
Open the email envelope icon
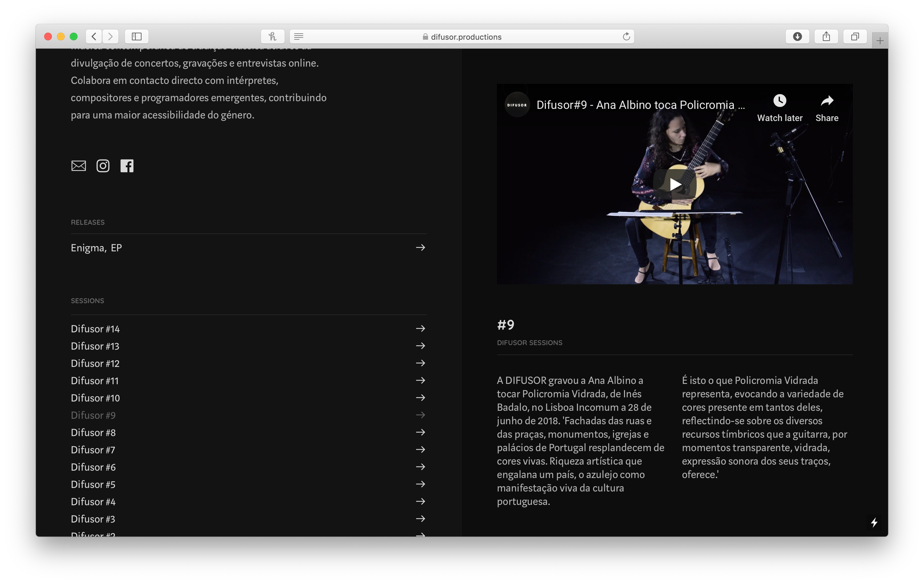[78, 166]
